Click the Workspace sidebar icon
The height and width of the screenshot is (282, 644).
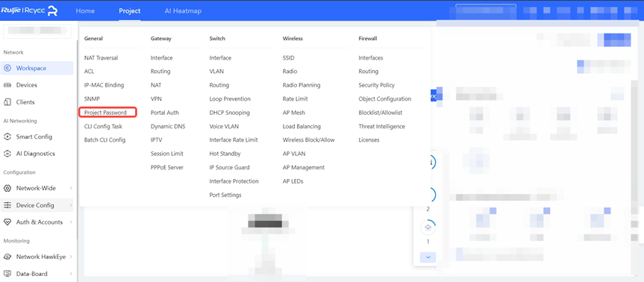click(7, 68)
